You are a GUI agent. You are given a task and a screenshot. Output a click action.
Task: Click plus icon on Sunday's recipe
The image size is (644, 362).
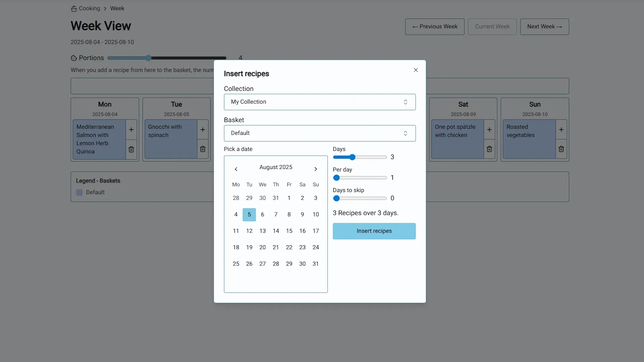point(561,130)
